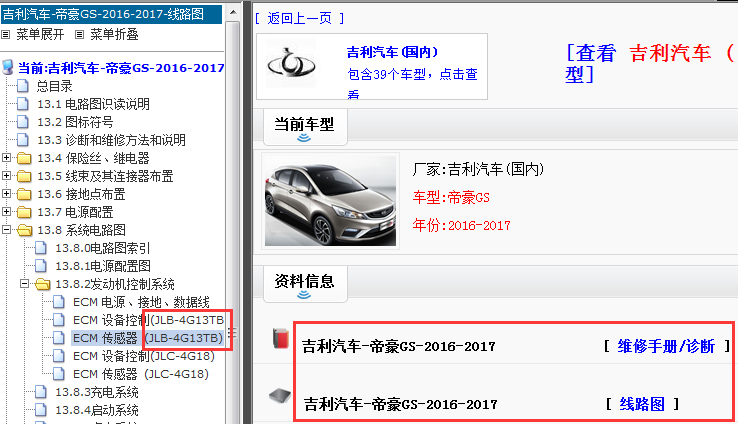738x424 pixels.
Task: Click the folder icon for 13.7 电源配置
Action: click(x=24, y=212)
